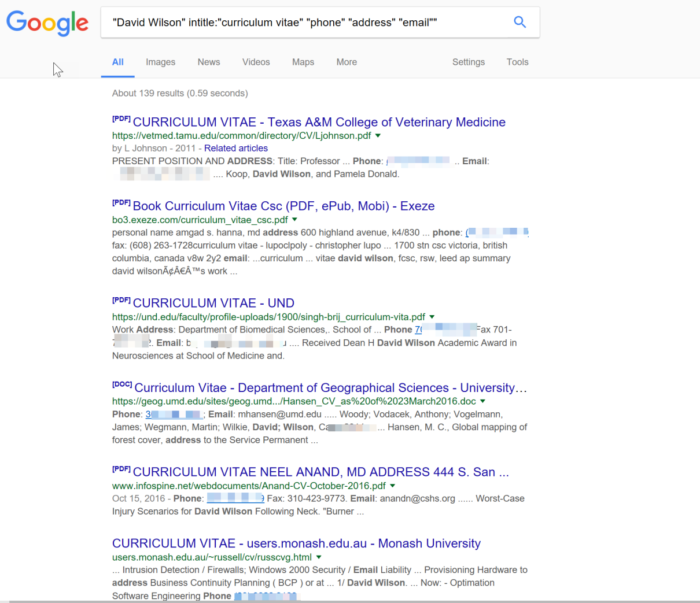
Task: Open the Tools option
Action: point(518,62)
